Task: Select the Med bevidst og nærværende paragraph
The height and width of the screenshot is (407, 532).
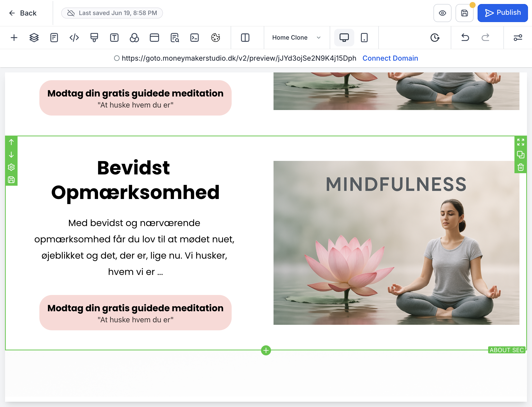Action: click(134, 247)
